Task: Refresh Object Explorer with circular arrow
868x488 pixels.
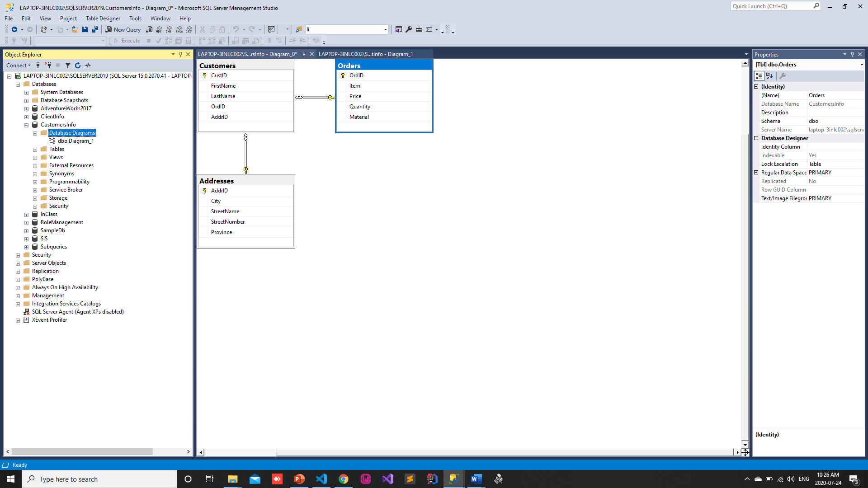Action: coord(78,66)
